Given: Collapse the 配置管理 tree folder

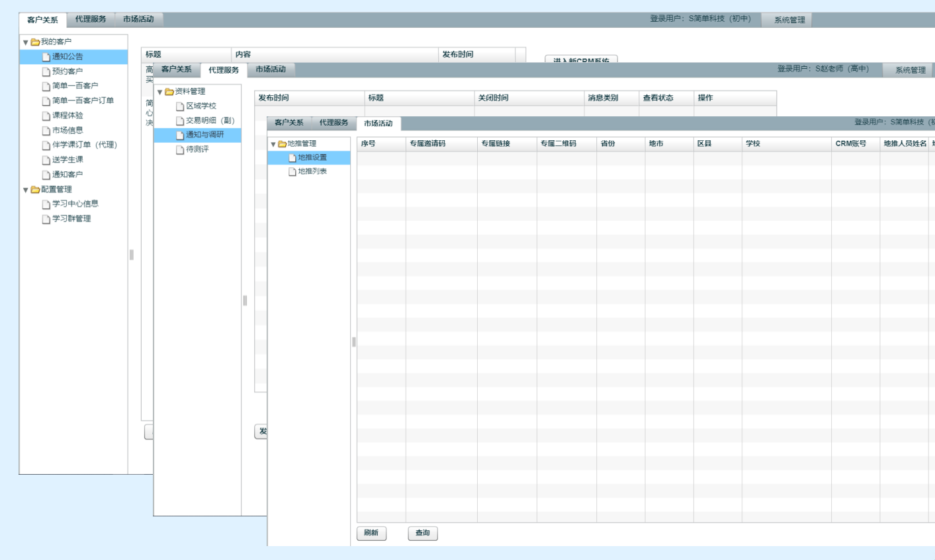Looking at the screenshot, I should [26, 190].
